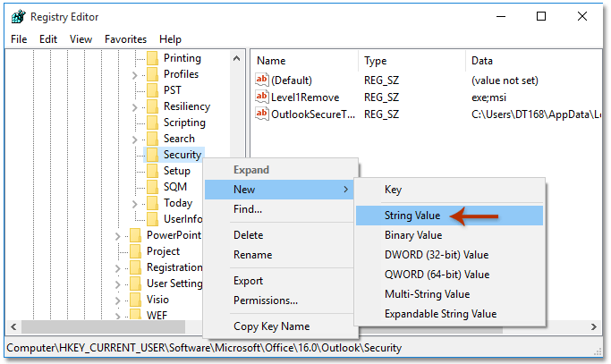Viewport: 611px width, 364px height.
Task: Select the PST folder icon
Action: [x=152, y=90]
